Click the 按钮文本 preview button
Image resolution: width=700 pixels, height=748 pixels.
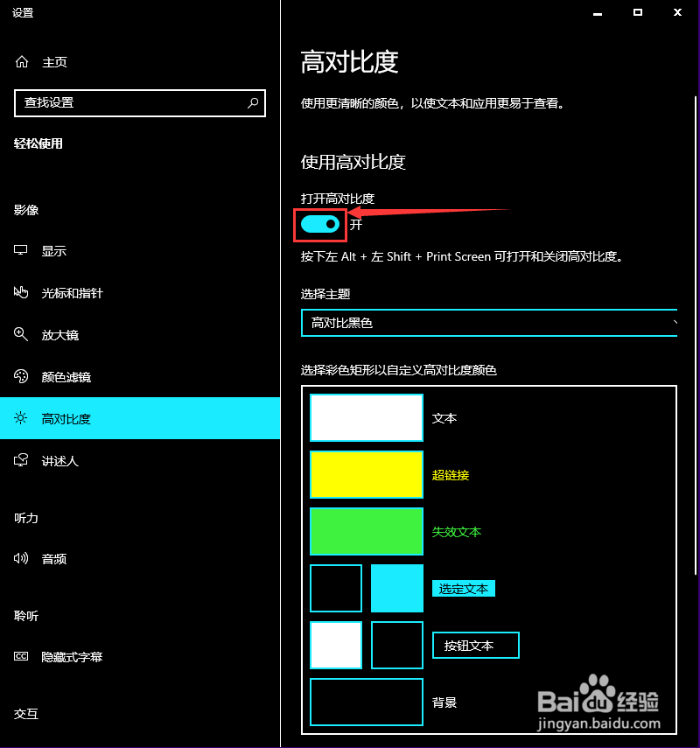pyautogui.click(x=476, y=646)
